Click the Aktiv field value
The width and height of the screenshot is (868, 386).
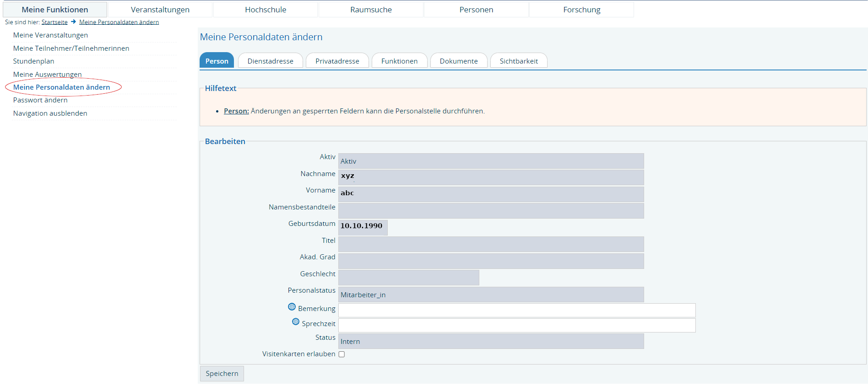tap(491, 161)
